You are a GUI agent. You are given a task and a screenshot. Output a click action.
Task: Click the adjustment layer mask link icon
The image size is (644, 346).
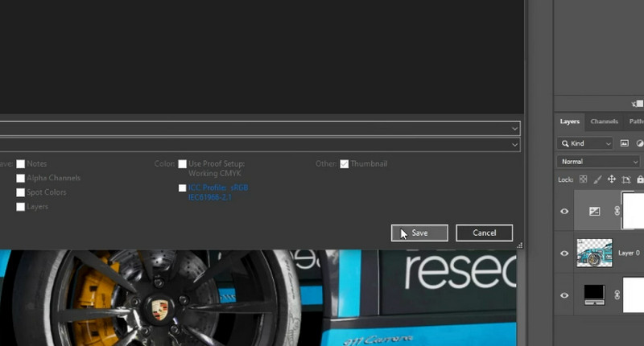tap(617, 211)
